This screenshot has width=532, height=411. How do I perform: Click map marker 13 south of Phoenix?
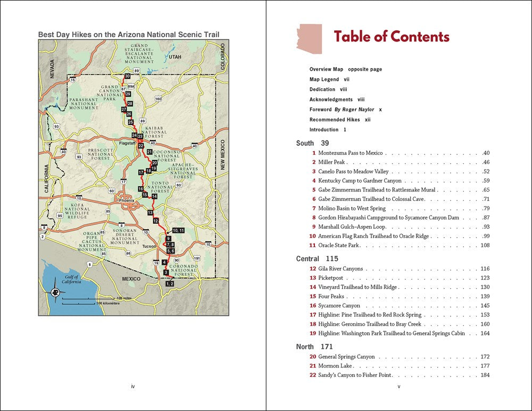[150, 212]
